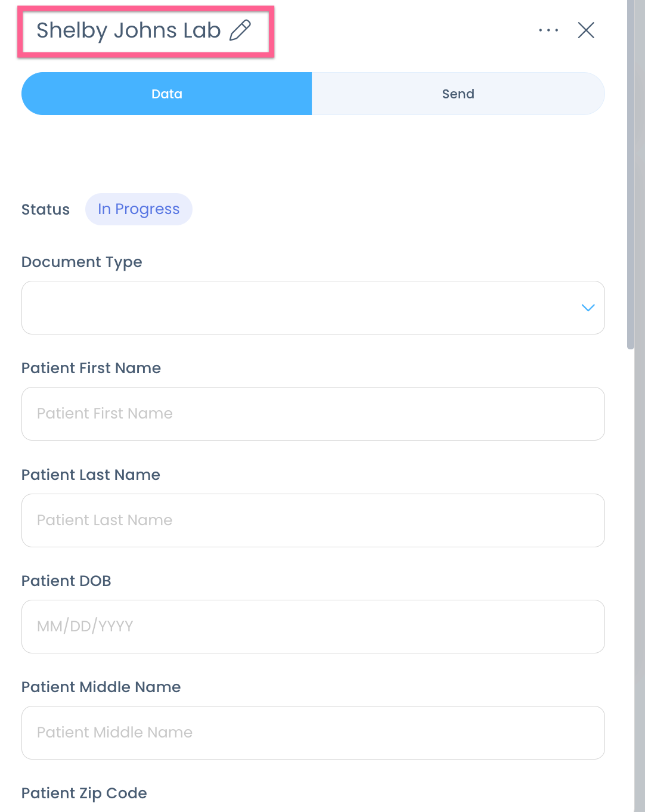Click the Patient Zip Code label

point(84,794)
